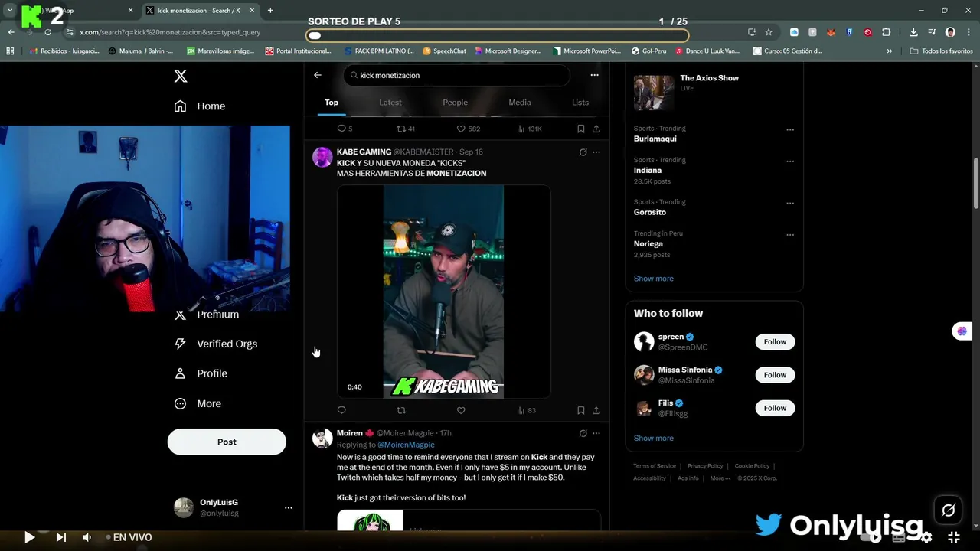This screenshot has height=551, width=980.
Task: Like the KABE GAMING post
Action: click(461, 410)
